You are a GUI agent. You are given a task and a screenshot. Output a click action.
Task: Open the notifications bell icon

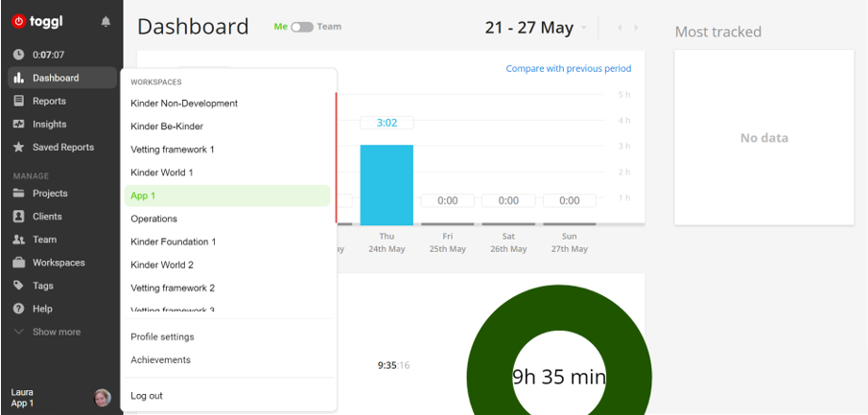click(x=106, y=22)
